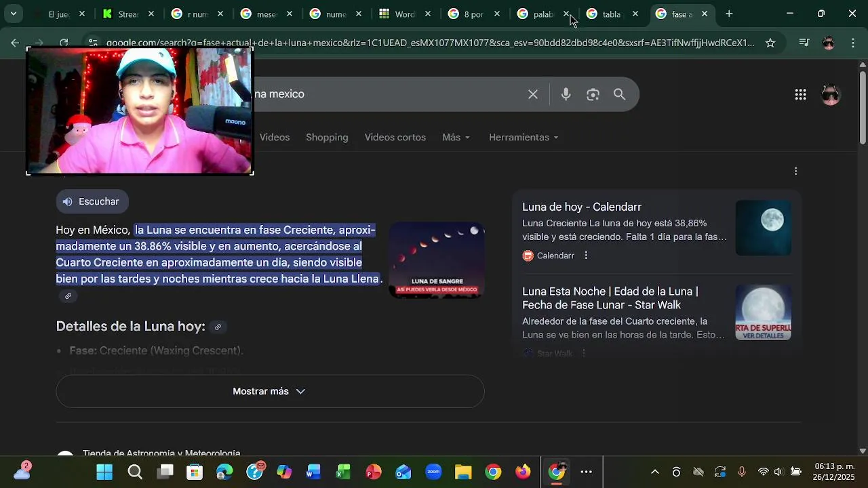Close the 'palab' browser tab
The image size is (868, 488).
tap(566, 14)
